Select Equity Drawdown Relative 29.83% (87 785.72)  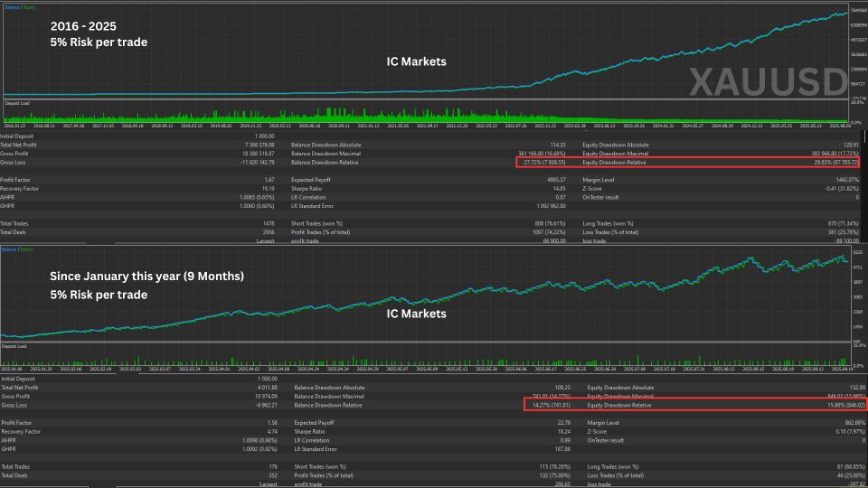click(836, 163)
